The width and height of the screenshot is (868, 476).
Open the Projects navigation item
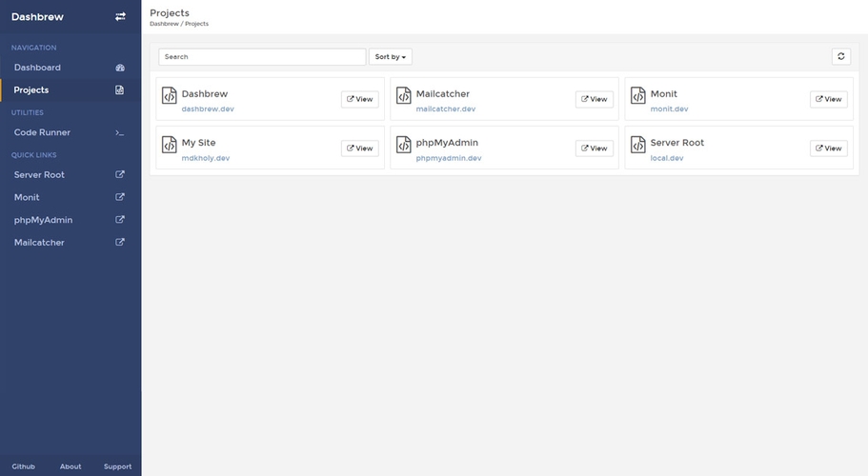coord(31,90)
